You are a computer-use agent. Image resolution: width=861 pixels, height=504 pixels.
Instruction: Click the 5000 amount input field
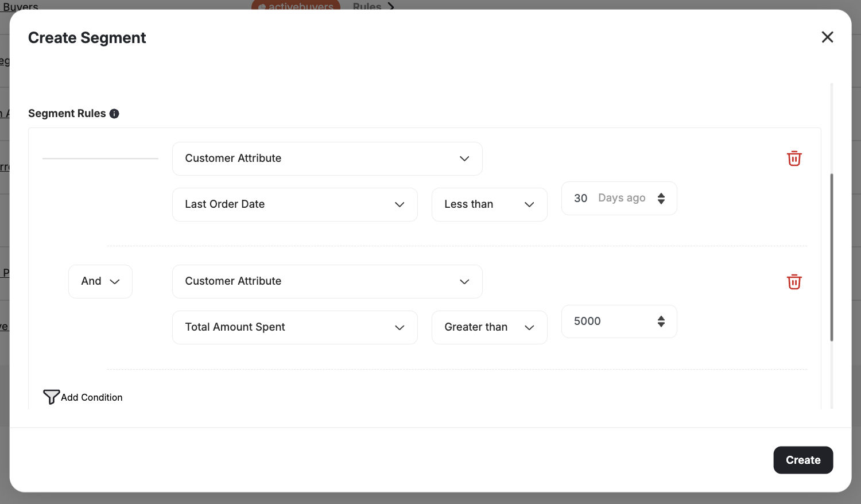[x=619, y=321]
